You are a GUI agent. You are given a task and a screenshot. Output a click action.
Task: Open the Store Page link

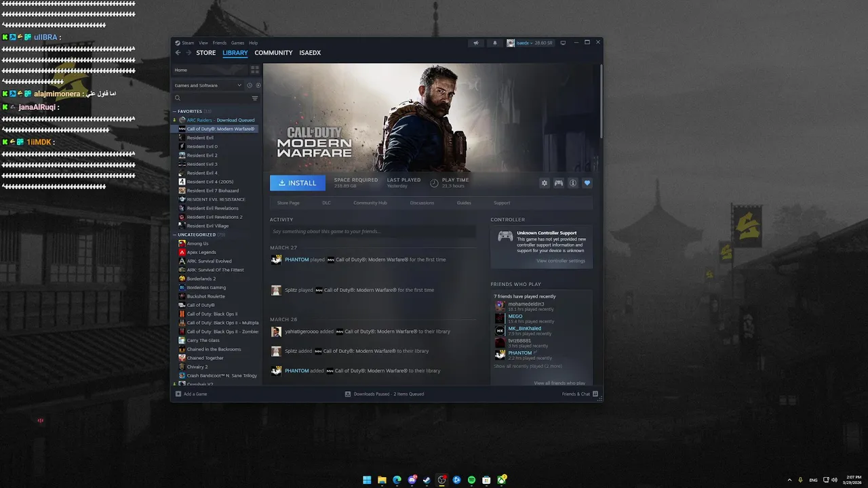(x=288, y=203)
